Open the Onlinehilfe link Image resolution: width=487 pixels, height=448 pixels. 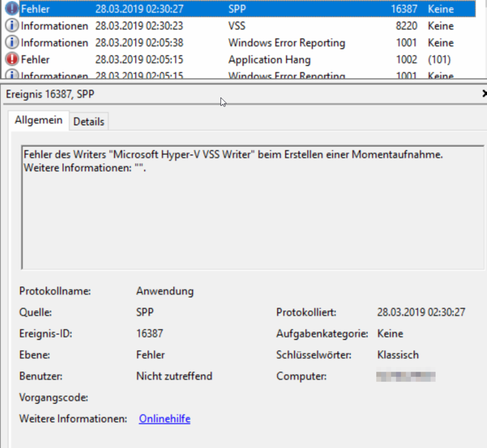point(164,419)
